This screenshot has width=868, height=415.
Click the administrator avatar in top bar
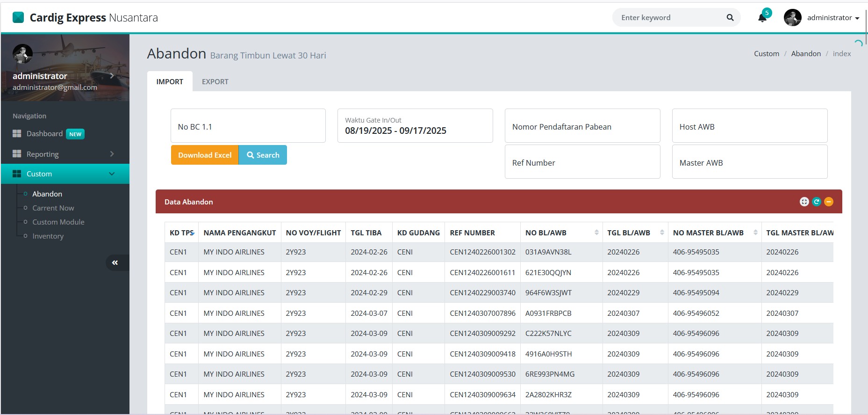click(792, 18)
